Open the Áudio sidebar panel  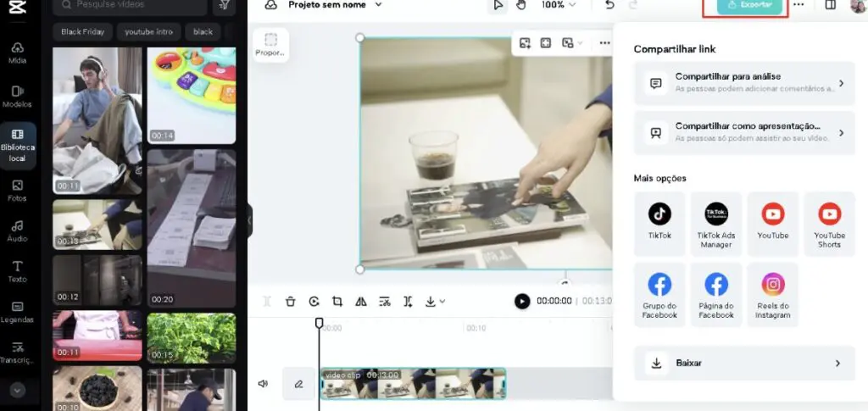tap(17, 230)
